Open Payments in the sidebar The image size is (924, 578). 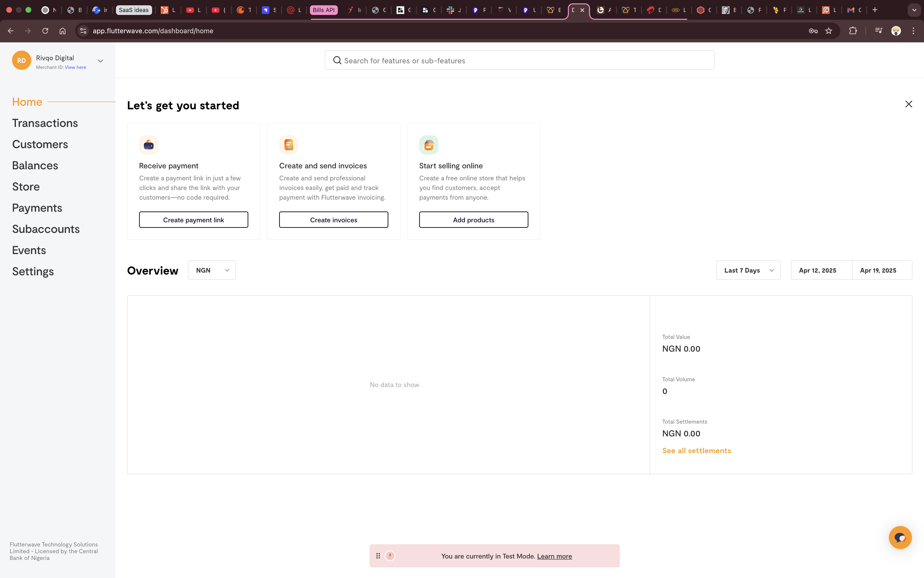(37, 208)
